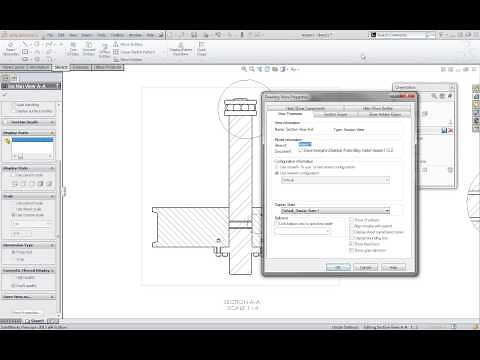The width and height of the screenshot is (480, 360).
Task: Click Zoom to Fit in view toolbar
Action: pyautogui.click(x=244, y=69)
